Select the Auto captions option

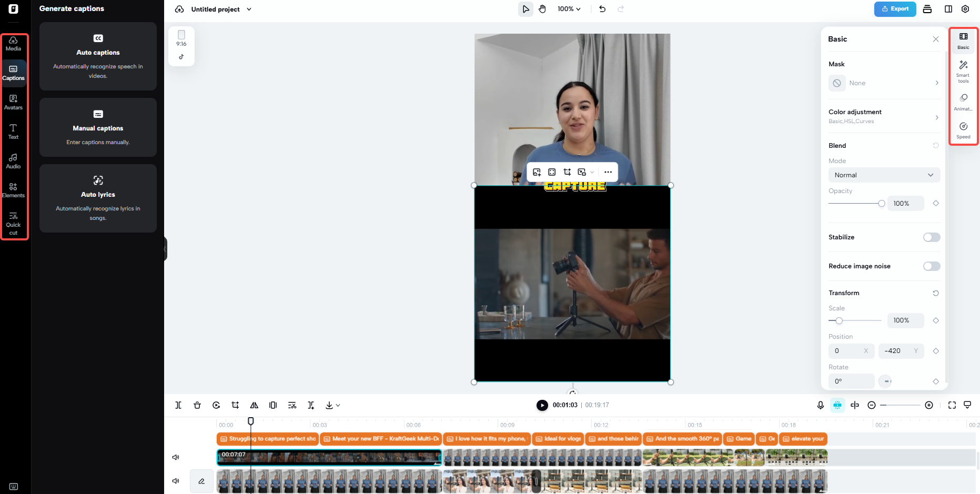(x=98, y=56)
